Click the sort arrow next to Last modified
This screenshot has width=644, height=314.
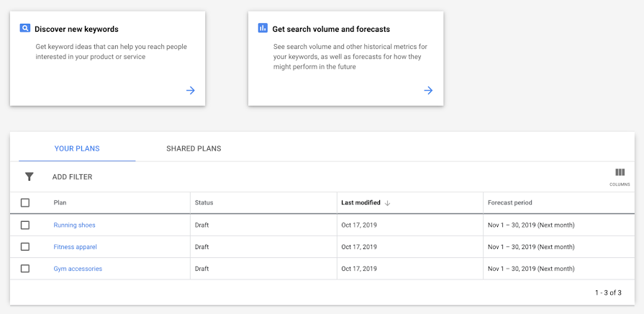[387, 203]
